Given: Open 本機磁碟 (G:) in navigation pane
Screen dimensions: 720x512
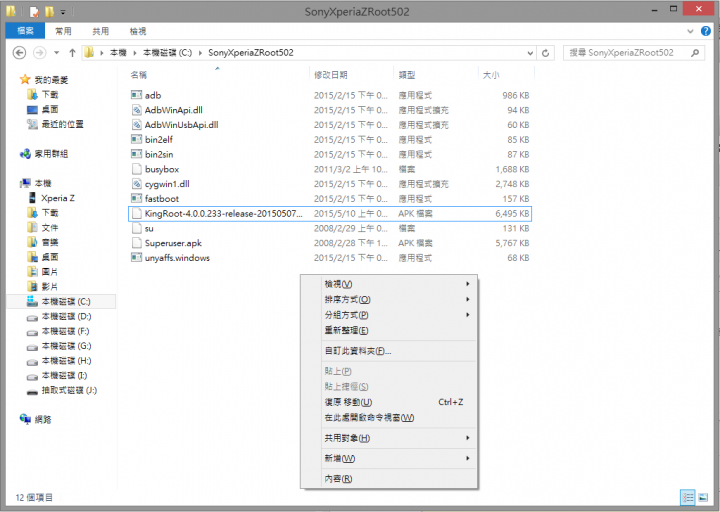Looking at the screenshot, I should 66,346.
